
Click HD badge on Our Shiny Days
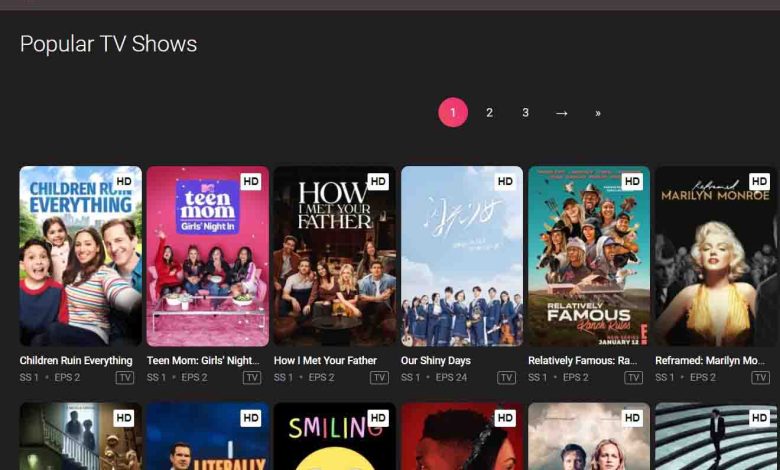pos(505,182)
